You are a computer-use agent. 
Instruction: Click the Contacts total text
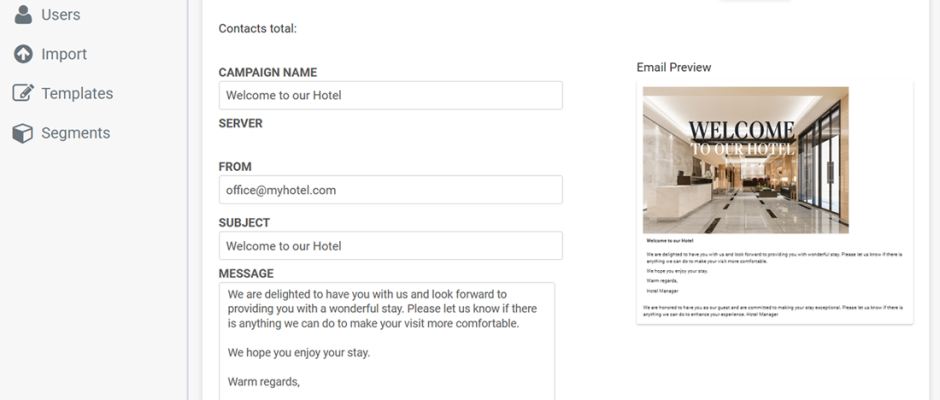pyautogui.click(x=258, y=28)
